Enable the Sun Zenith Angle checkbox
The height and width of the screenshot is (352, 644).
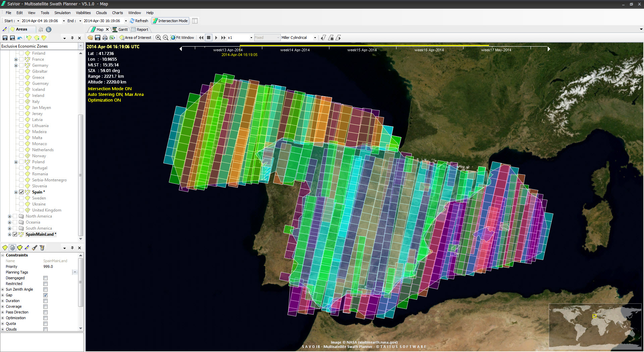45,290
